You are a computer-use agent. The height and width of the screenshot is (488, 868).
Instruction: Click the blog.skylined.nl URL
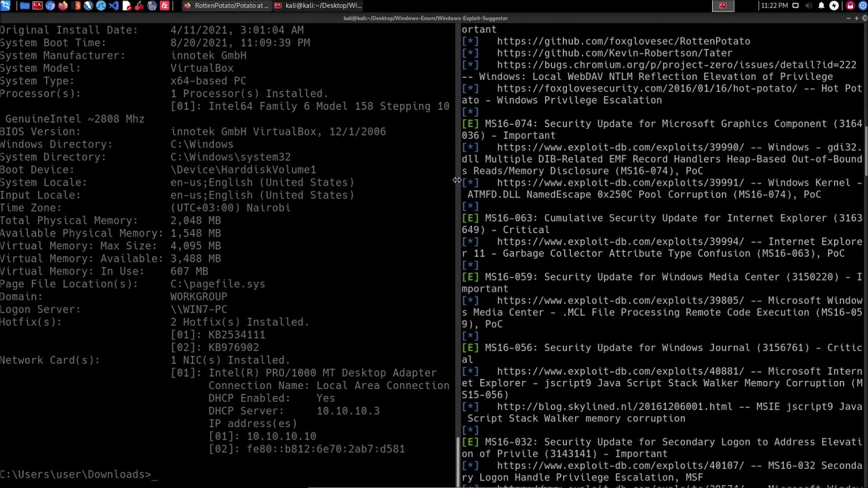coord(614,407)
